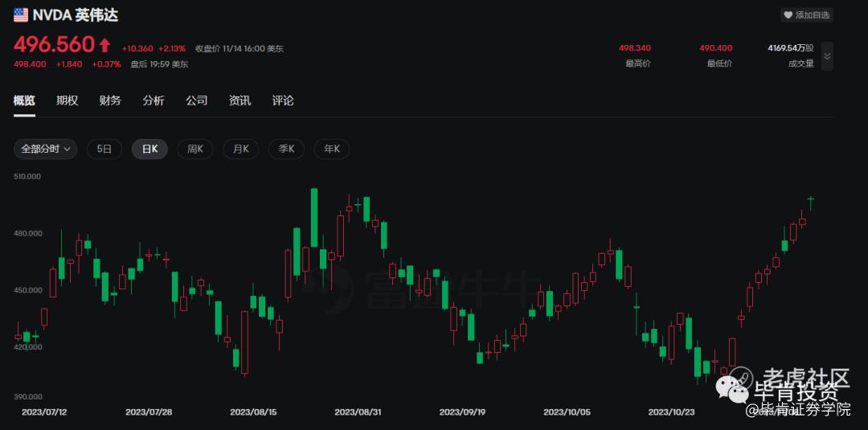Select the 日K chart period

(x=149, y=149)
